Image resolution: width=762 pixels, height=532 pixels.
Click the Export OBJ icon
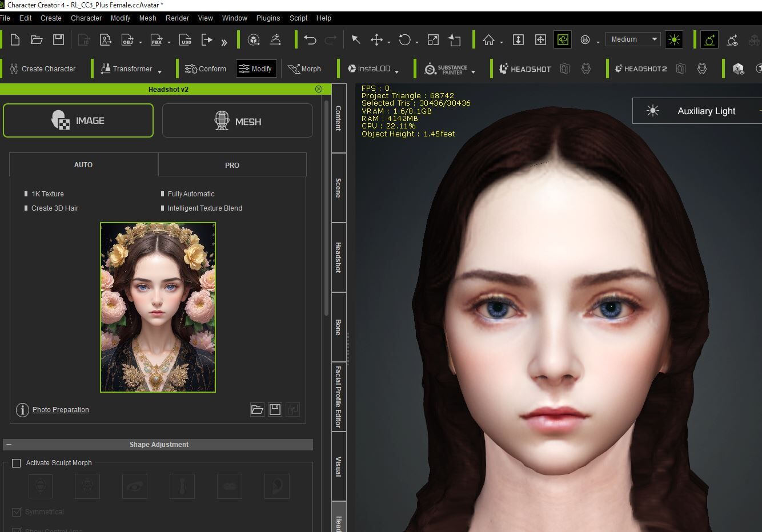[x=127, y=39]
